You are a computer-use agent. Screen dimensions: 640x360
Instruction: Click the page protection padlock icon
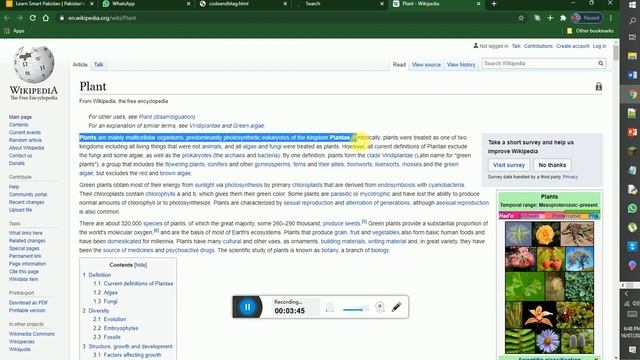pyautogui.click(x=598, y=86)
